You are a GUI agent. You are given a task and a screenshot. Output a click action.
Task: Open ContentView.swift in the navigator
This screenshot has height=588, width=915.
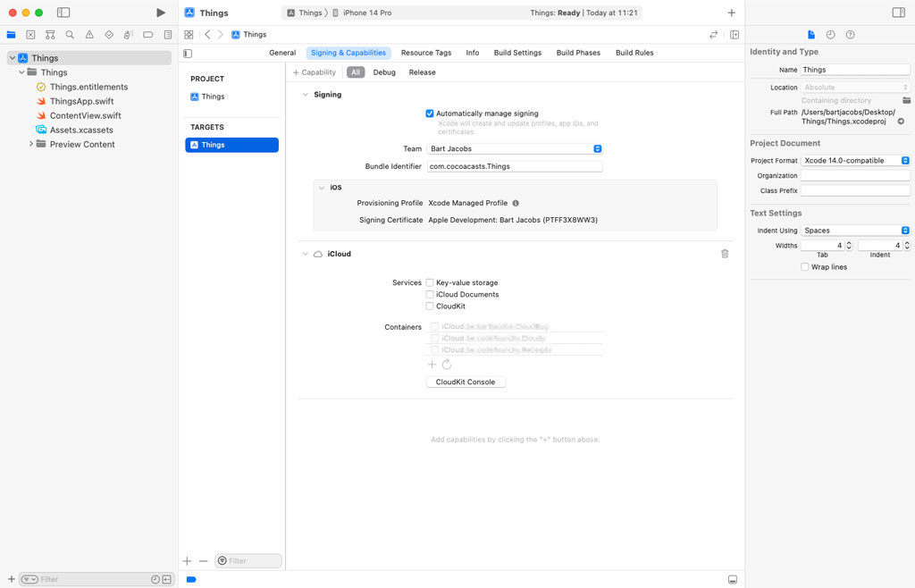[85, 115]
